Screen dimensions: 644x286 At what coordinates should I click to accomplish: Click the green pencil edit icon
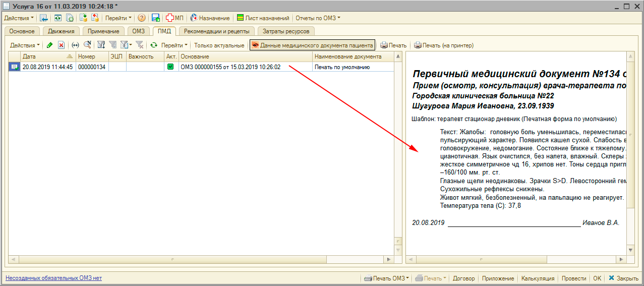[49, 45]
